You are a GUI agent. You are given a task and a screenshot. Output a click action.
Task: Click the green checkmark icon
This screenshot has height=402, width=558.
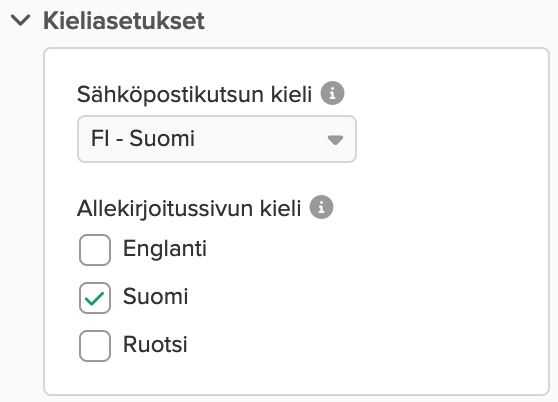point(95,298)
